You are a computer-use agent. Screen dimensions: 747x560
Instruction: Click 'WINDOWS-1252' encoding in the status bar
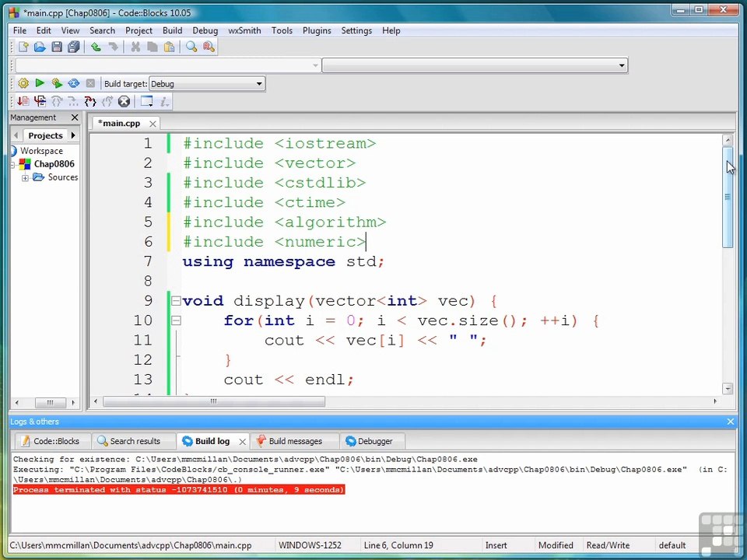[310, 546]
